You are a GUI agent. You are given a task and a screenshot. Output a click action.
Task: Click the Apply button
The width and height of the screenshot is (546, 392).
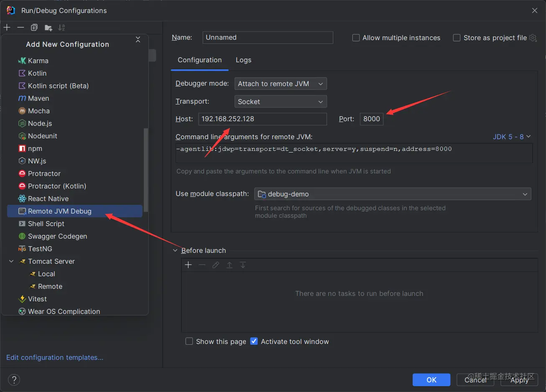tap(520, 380)
